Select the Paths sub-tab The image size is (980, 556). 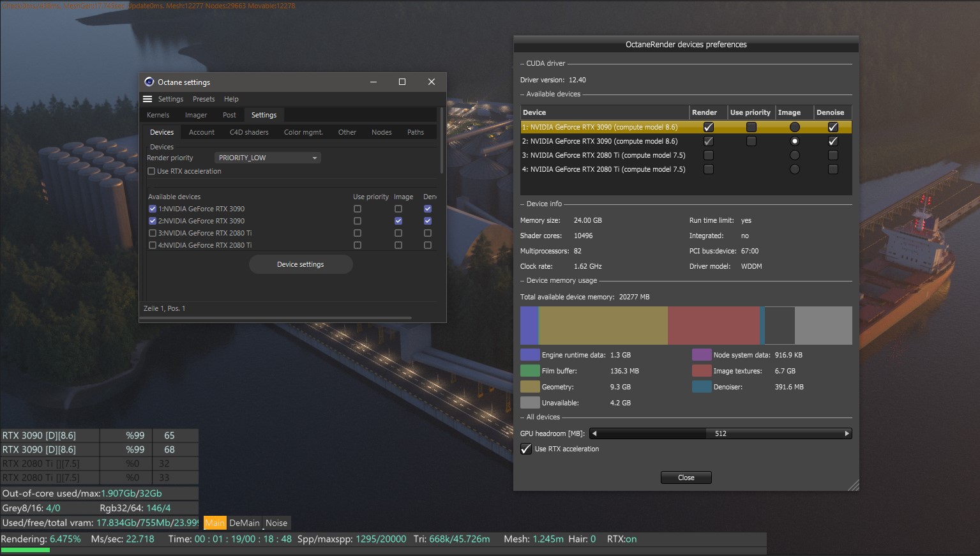[416, 132]
